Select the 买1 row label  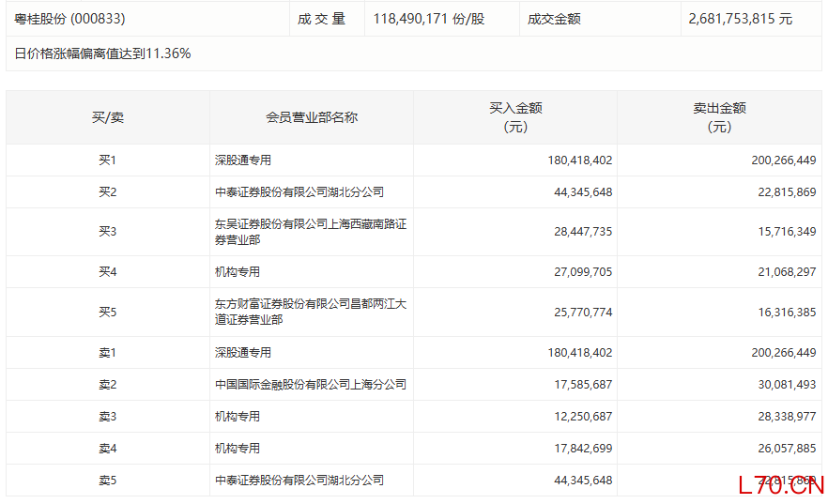(107, 160)
